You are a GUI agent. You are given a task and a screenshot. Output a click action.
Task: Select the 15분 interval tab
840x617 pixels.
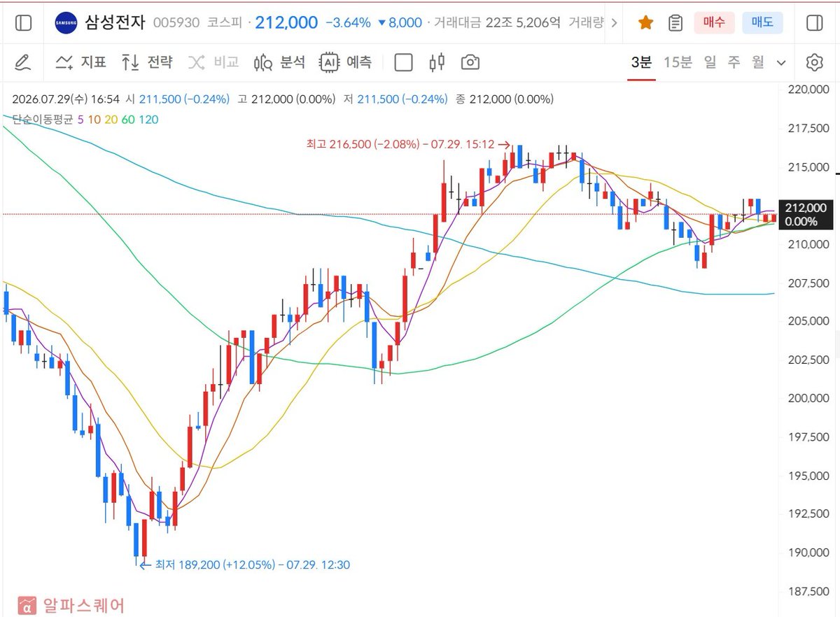678,62
